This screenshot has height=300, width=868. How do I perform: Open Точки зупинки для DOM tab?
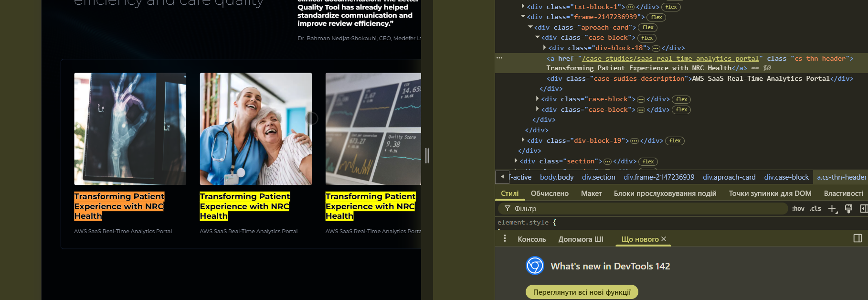pyautogui.click(x=770, y=193)
